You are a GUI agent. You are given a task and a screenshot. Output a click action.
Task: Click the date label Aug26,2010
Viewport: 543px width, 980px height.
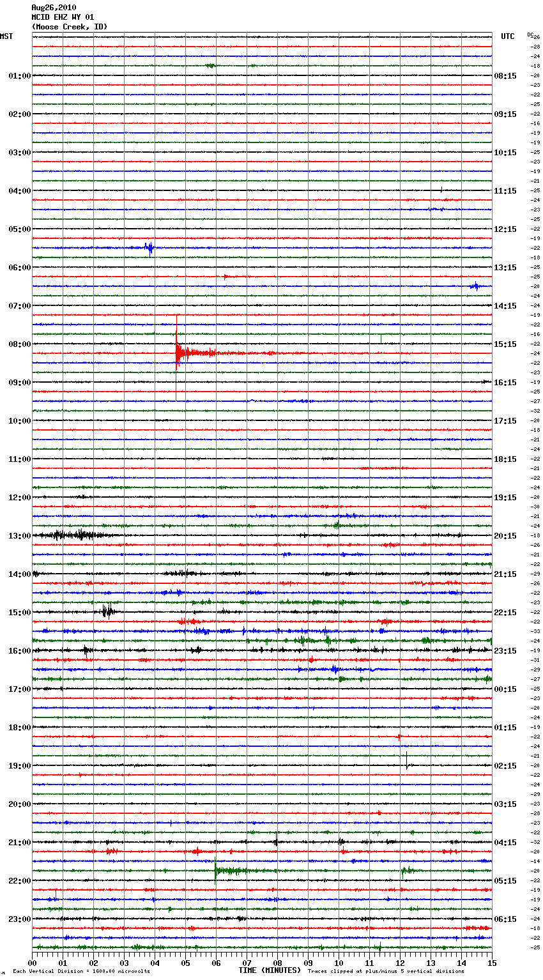[x=54, y=8]
